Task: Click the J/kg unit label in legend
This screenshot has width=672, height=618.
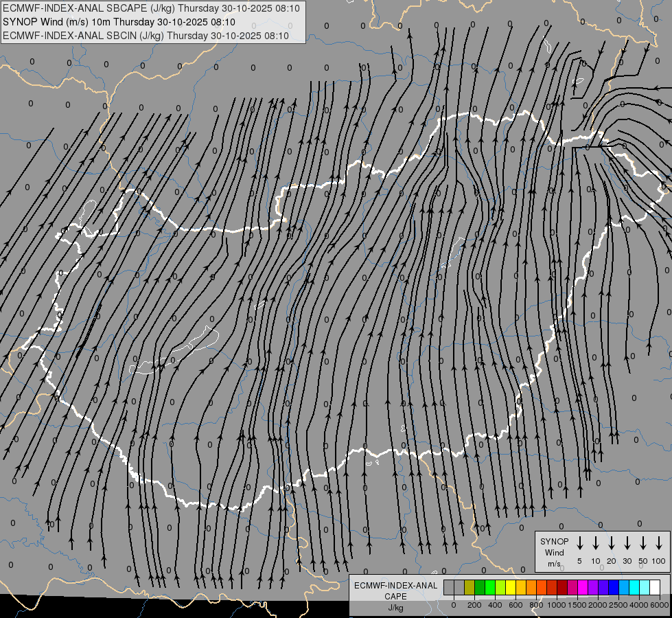Action: tap(395, 608)
